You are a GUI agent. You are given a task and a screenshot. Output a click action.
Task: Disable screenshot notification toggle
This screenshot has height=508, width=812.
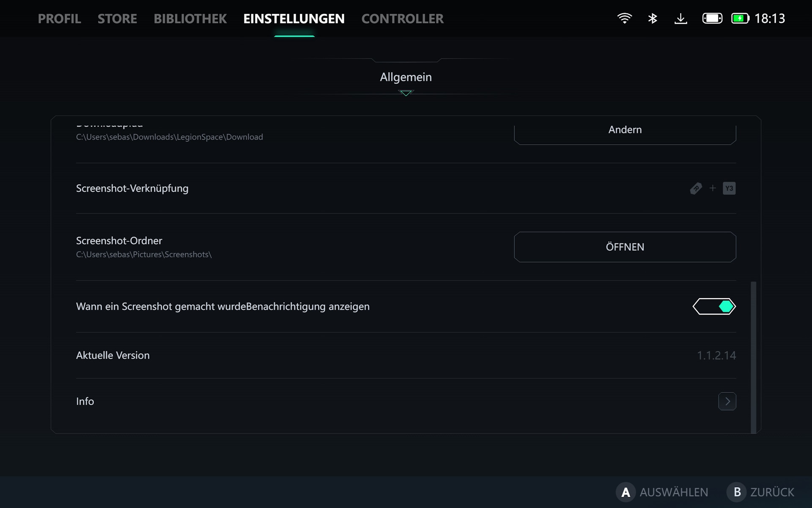pos(714,306)
